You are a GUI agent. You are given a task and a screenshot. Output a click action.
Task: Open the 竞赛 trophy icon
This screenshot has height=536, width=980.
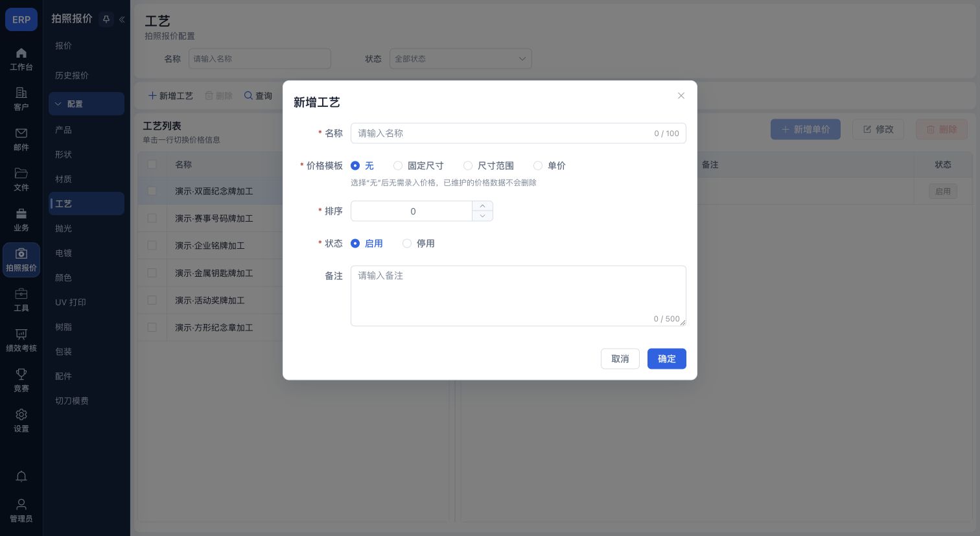21,380
